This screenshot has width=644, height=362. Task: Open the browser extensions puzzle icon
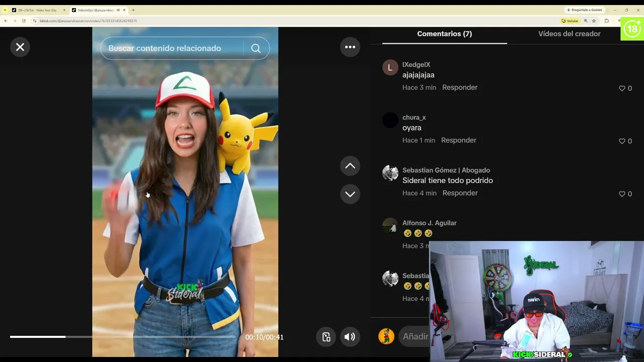[606, 21]
